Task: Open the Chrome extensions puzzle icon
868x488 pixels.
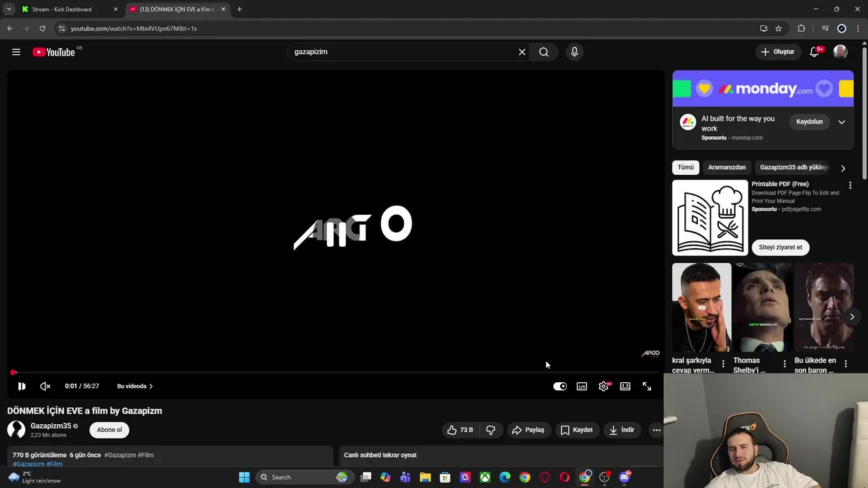Action: pos(802,28)
